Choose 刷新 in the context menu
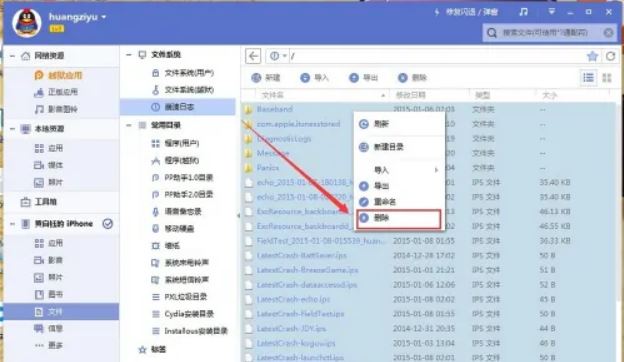624x362 pixels. coord(400,124)
